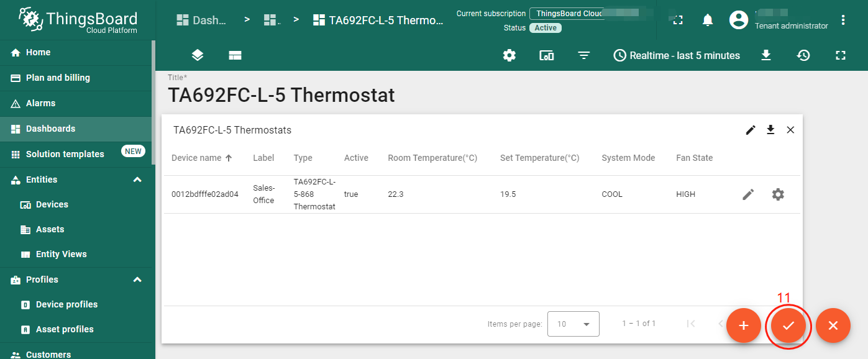Viewport: 868px width, 359px height.
Task: Open row gear settings action
Action: coord(778,194)
